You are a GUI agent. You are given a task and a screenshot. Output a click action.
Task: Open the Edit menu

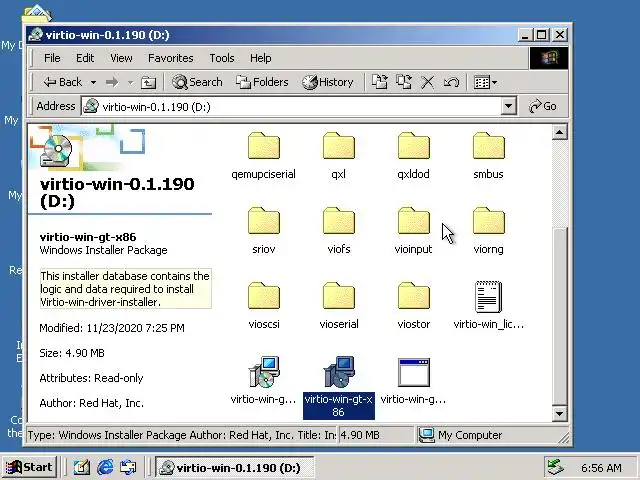(85, 58)
